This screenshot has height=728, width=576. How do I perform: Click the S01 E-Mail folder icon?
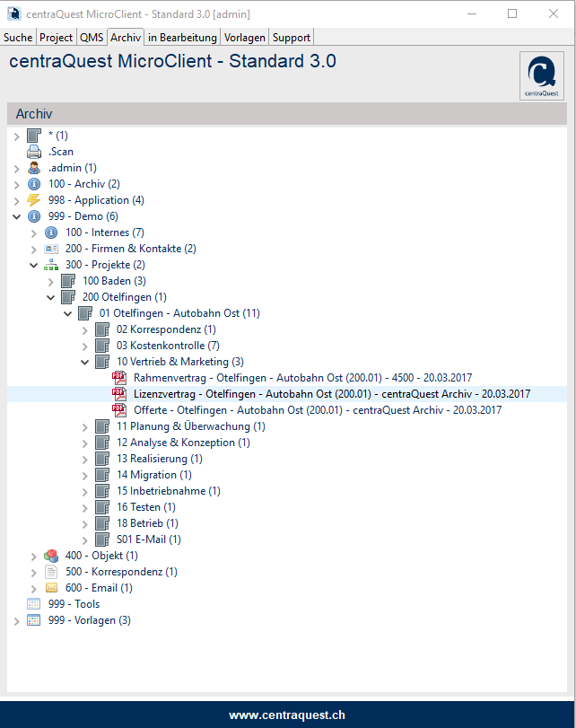pos(102,539)
